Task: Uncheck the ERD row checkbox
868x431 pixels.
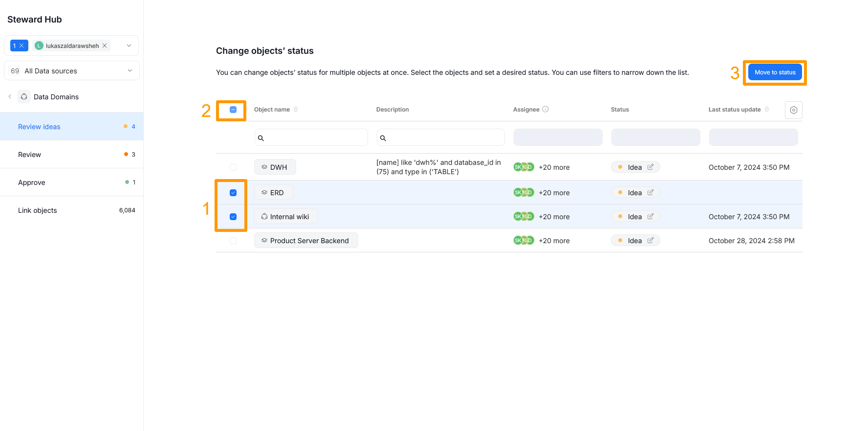Action: coord(233,193)
